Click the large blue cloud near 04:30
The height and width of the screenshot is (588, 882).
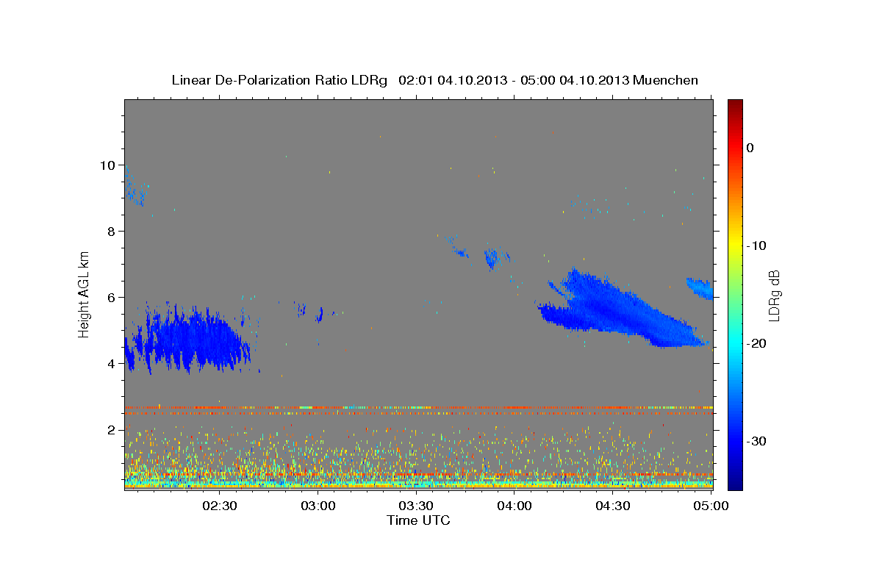621,310
